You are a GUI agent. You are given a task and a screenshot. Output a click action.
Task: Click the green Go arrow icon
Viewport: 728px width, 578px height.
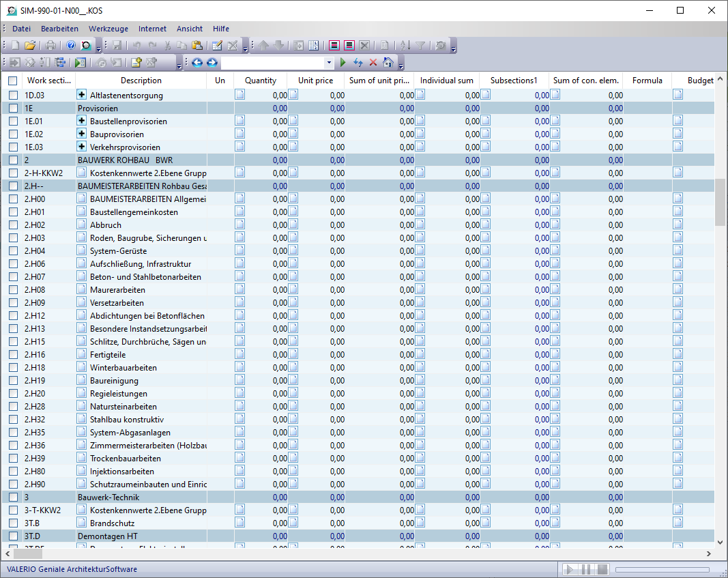343,63
